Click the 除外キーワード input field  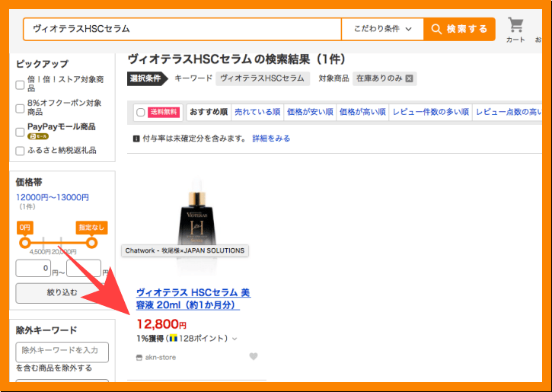pyautogui.click(x=62, y=351)
